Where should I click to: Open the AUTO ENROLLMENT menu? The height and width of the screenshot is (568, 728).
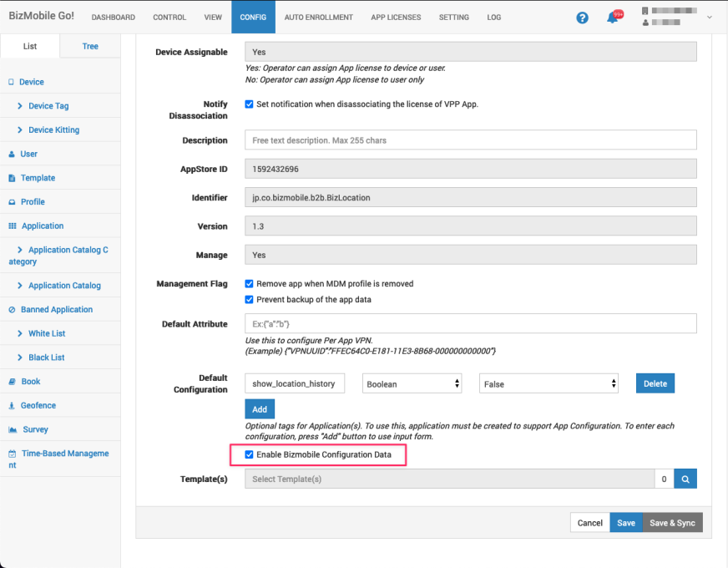[x=318, y=18]
